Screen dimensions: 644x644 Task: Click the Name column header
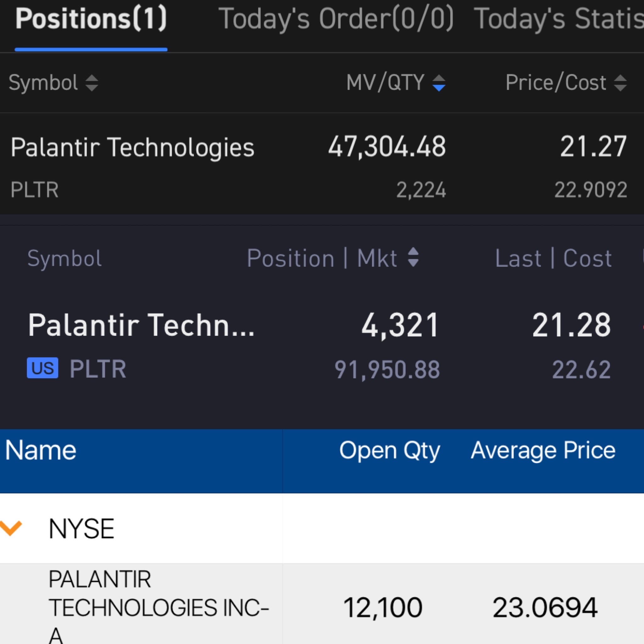[41, 450]
